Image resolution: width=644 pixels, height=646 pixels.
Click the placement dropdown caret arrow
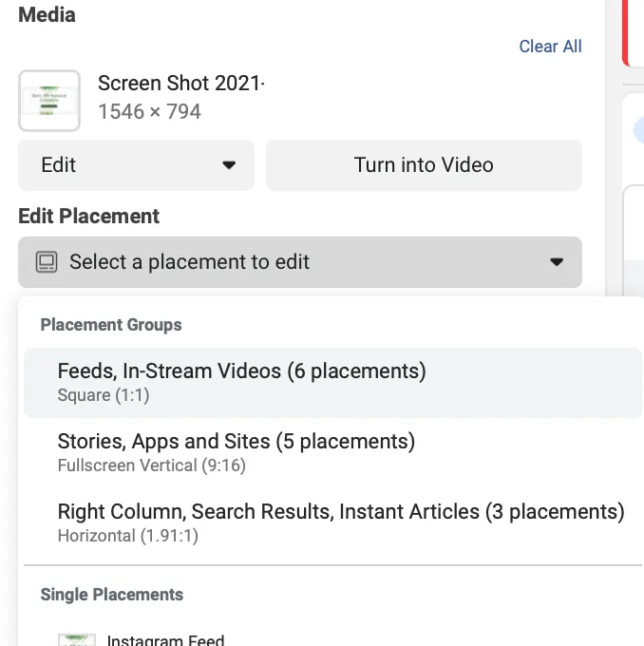coord(557,262)
